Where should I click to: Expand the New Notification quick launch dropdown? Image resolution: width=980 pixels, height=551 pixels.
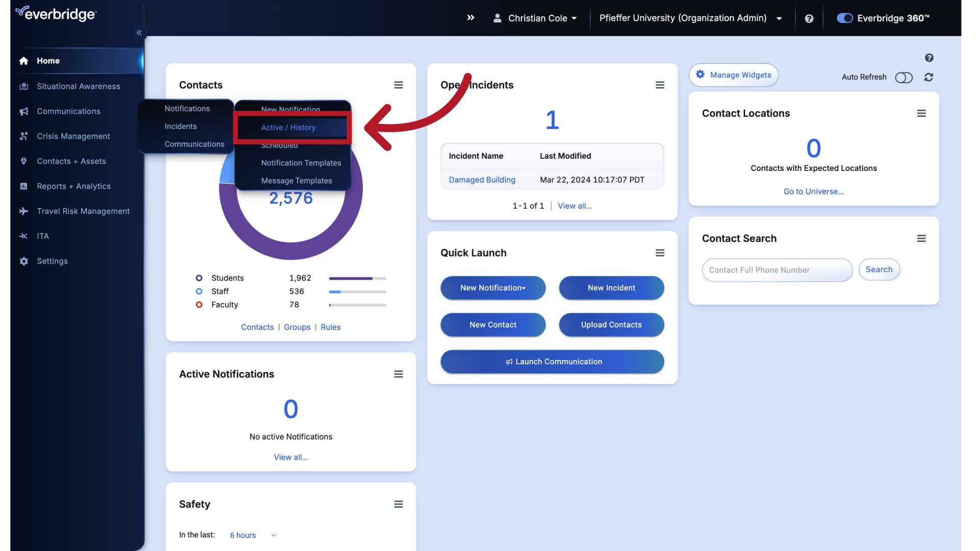pos(493,288)
